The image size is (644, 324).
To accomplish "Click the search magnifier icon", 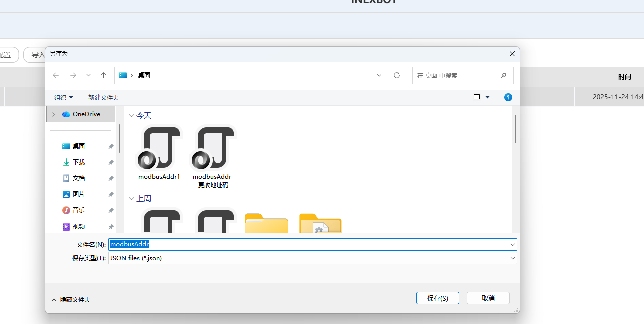I will click(503, 75).
